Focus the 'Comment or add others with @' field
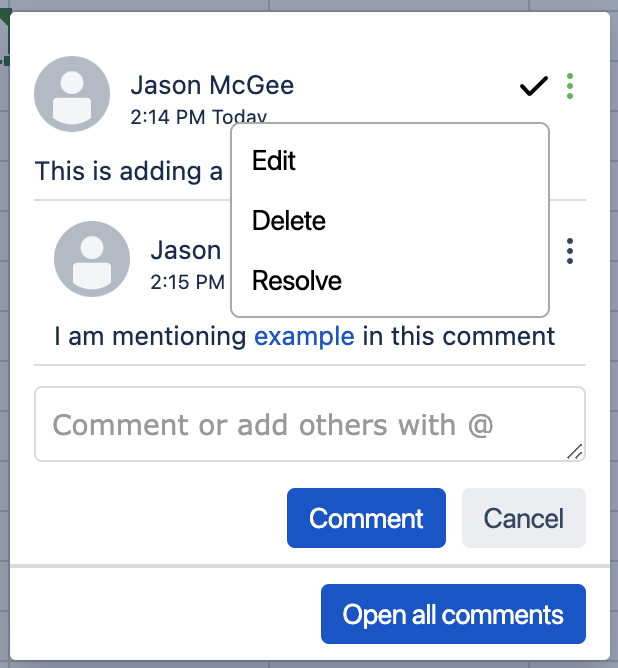The height and width of the screenshot is (668, 618). tap(310, 424)
